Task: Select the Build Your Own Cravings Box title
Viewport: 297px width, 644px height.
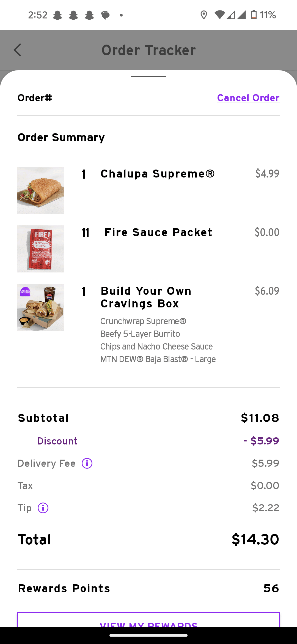Action: [146, 297]
